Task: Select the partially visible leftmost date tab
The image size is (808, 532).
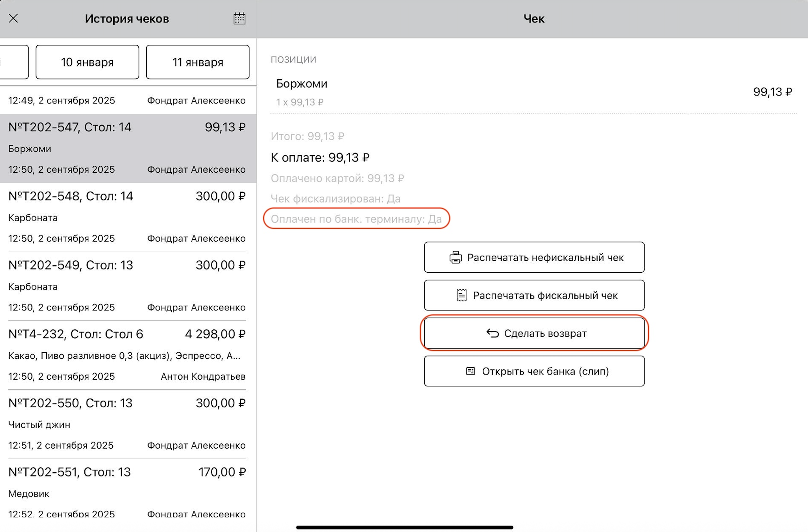Action: click(14, 62)
